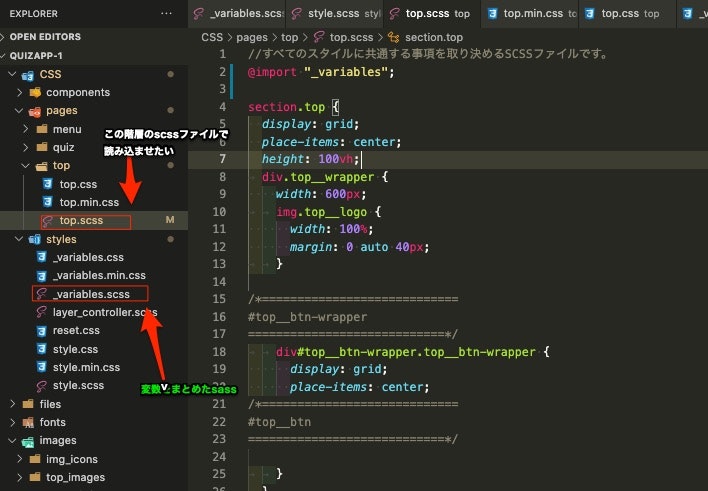Click the selector symbol icon before section.top

pyautogui.click(x=393, y=37)
